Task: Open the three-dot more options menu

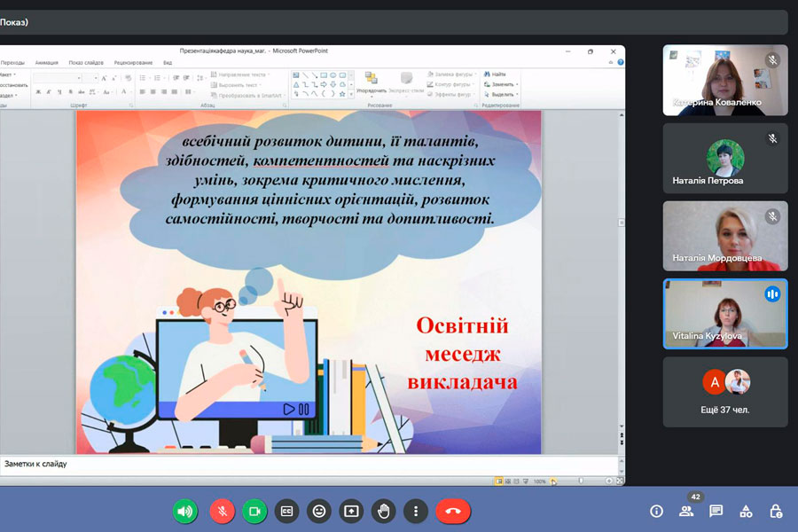Action: (415, 511)
